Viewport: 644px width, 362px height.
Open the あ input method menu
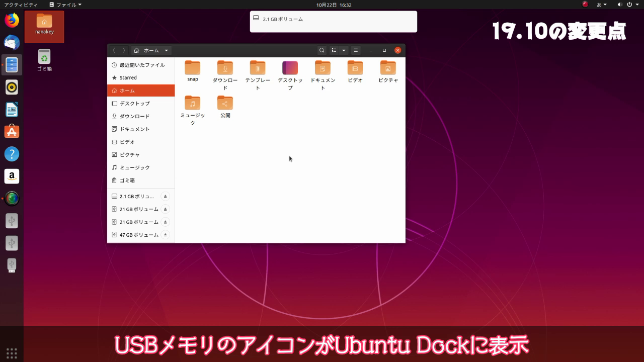tap(602, 5)
